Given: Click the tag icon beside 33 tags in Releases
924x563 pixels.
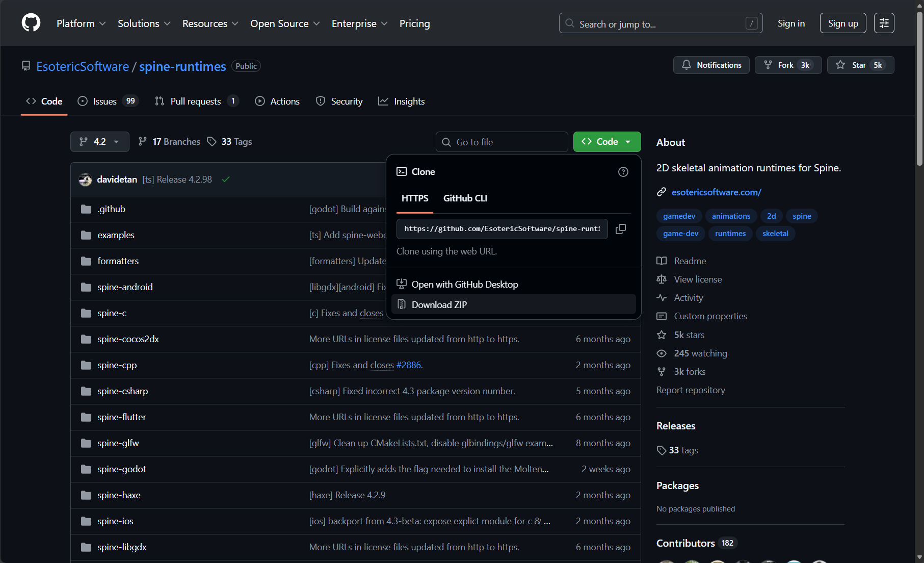Looking at the screenshot, I should tap(662, 450).
